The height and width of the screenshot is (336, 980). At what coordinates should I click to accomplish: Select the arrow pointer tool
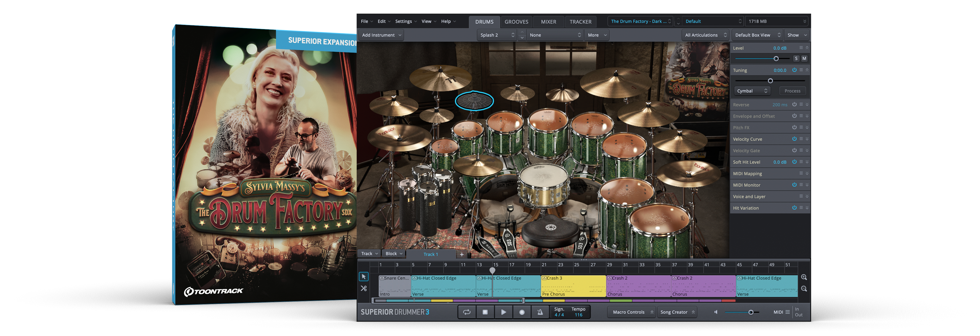pos(363,277)
